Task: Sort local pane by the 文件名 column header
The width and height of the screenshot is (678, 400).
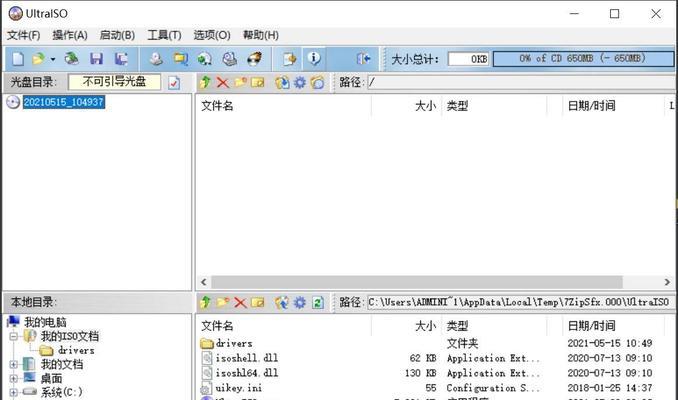Action: (x=284, y=326)
